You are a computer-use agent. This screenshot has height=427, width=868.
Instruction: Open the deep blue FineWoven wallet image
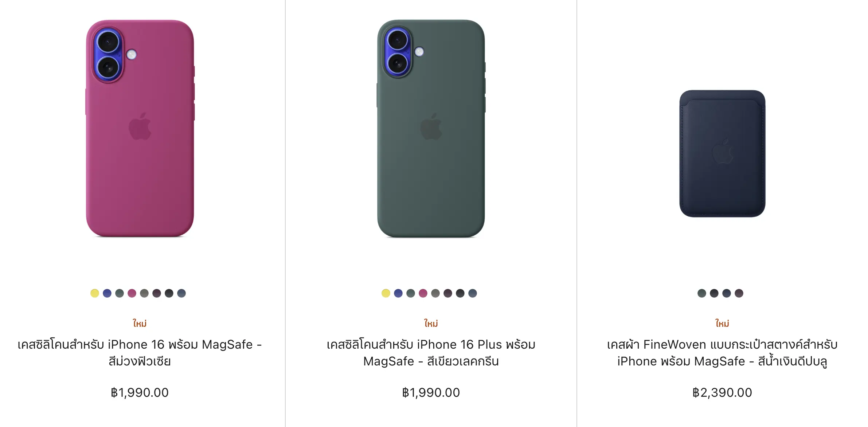tap(722, 153)
